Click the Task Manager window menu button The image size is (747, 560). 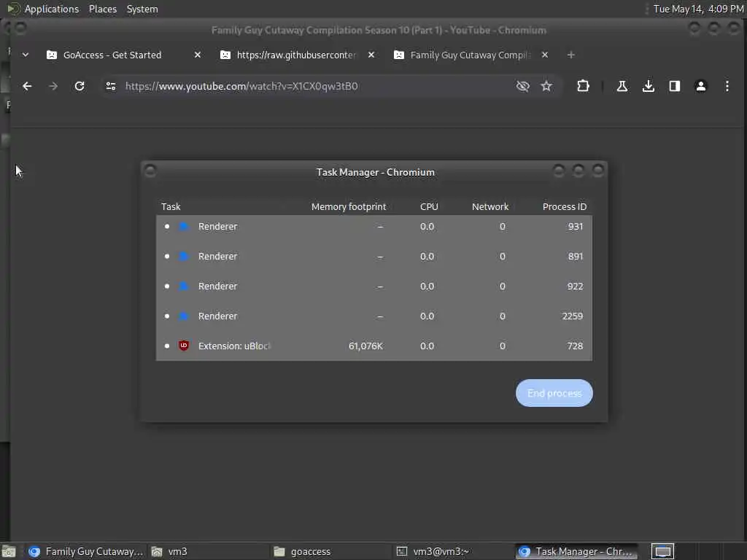tap(150, 171)
